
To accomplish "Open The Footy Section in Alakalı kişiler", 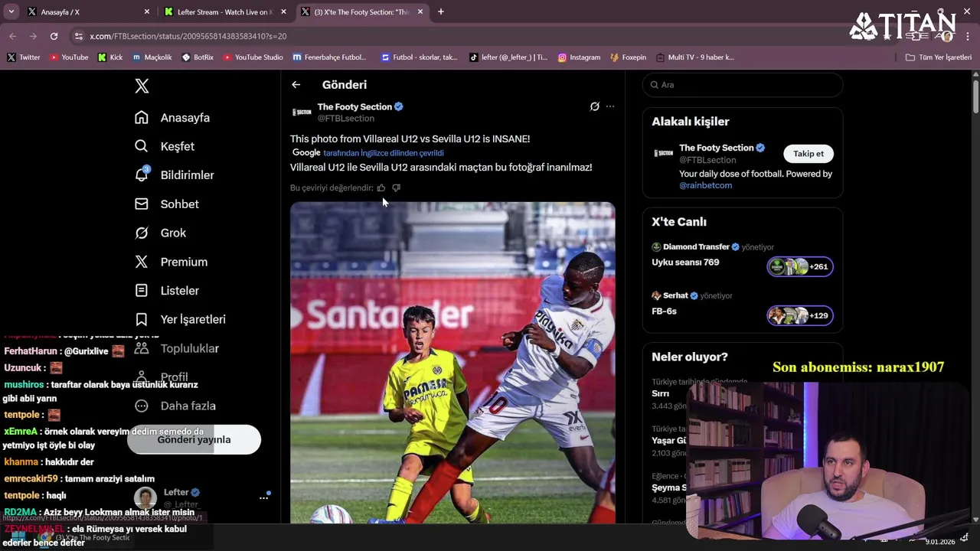I will pos(717,148).
